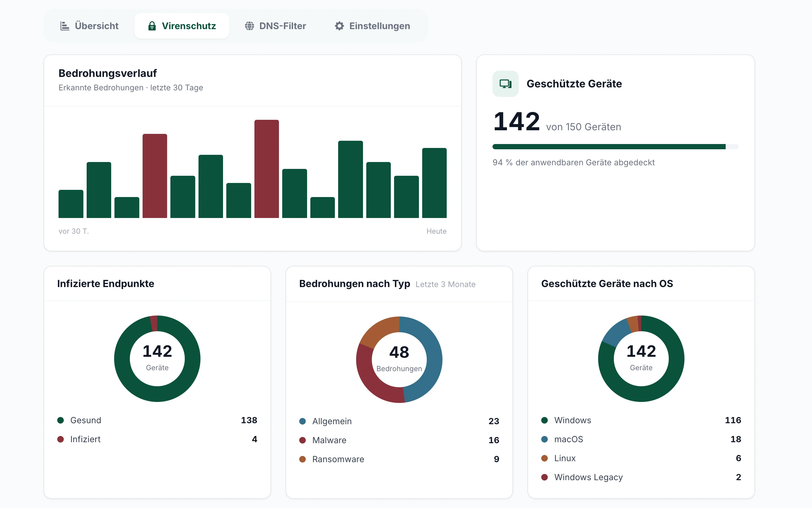Click the 94 % coverage text

pos(573,163)
